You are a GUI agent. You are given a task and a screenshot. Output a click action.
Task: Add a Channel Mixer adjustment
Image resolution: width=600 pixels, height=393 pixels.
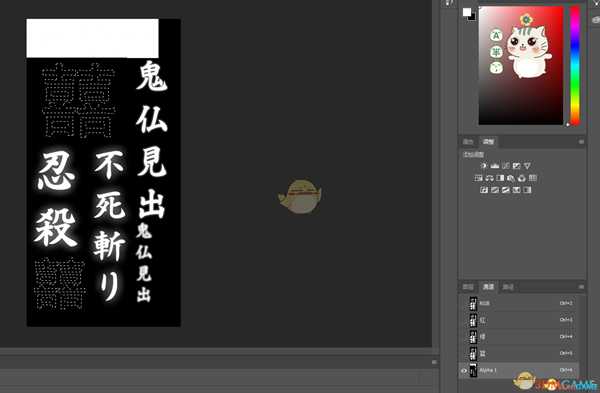[x=522, y=178]
